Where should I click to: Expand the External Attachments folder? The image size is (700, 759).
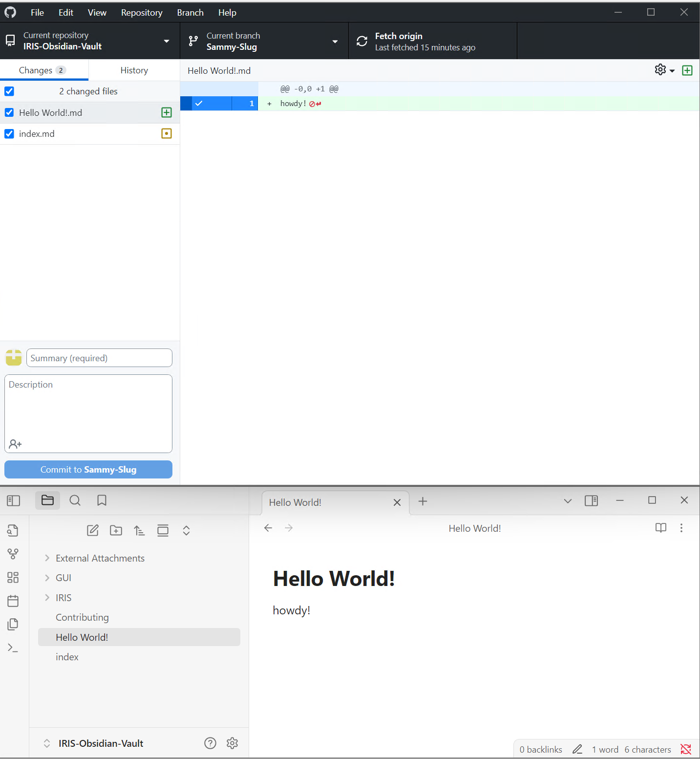[139, 558]
